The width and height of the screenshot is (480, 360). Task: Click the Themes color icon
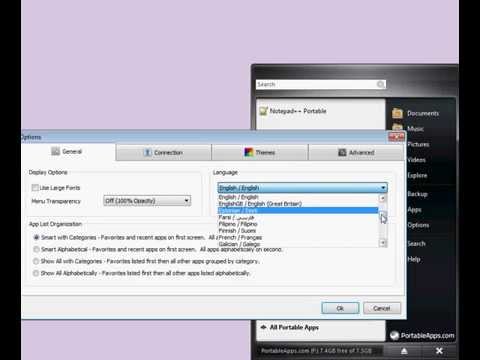click(249, 152)
